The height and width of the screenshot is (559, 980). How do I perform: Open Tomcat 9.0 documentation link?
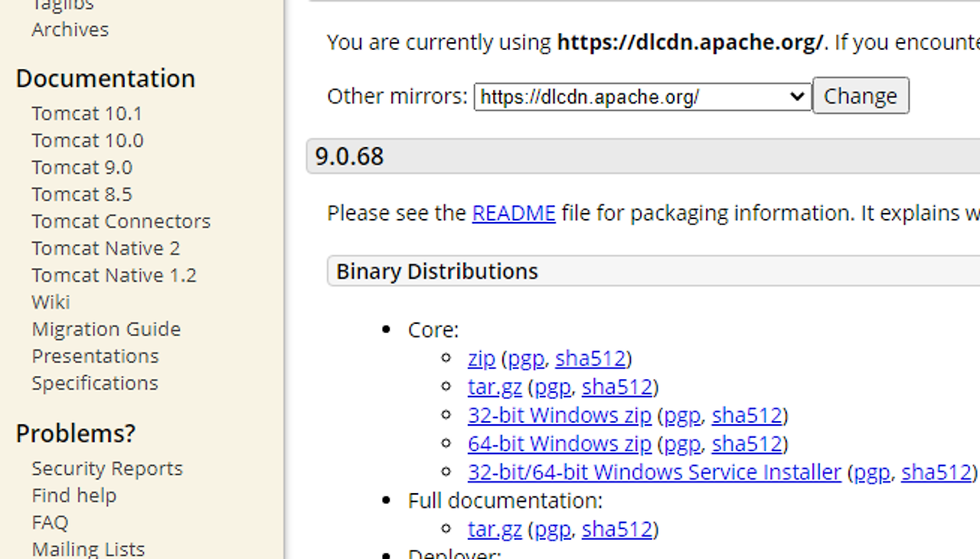(82, 167)
